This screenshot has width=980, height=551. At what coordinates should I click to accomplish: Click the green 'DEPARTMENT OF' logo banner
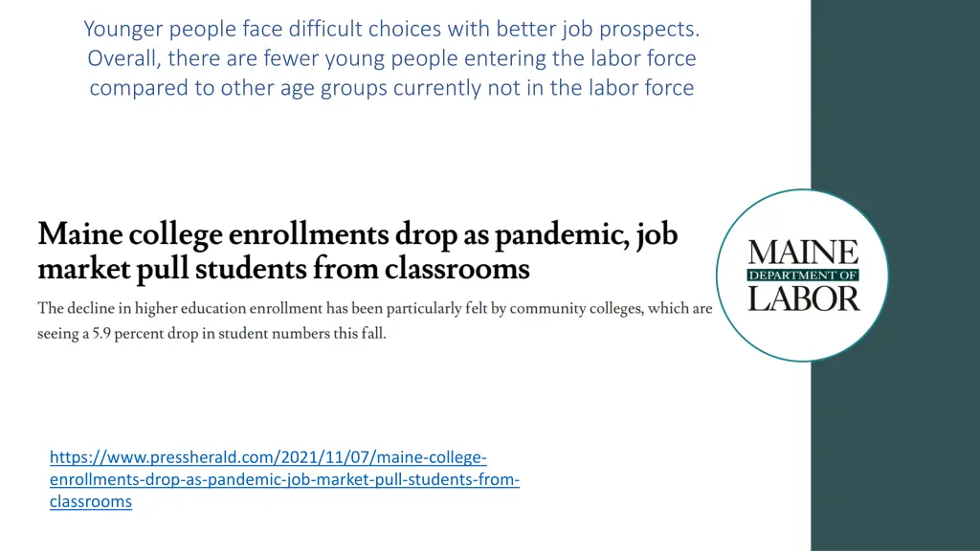click(803, 275)
